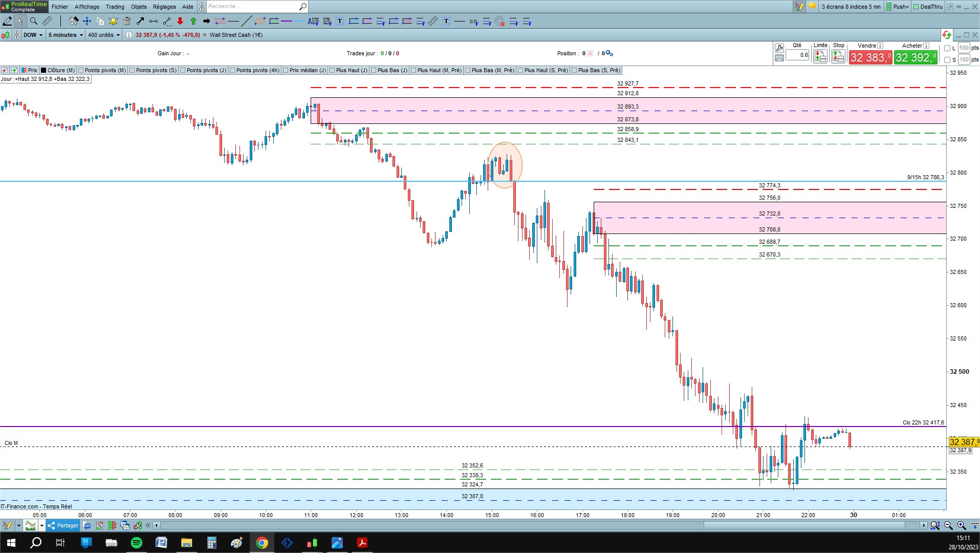This screenshot has height=553, width=980.
Task: Choose the black right arrow tool
Action: (207, 21)
